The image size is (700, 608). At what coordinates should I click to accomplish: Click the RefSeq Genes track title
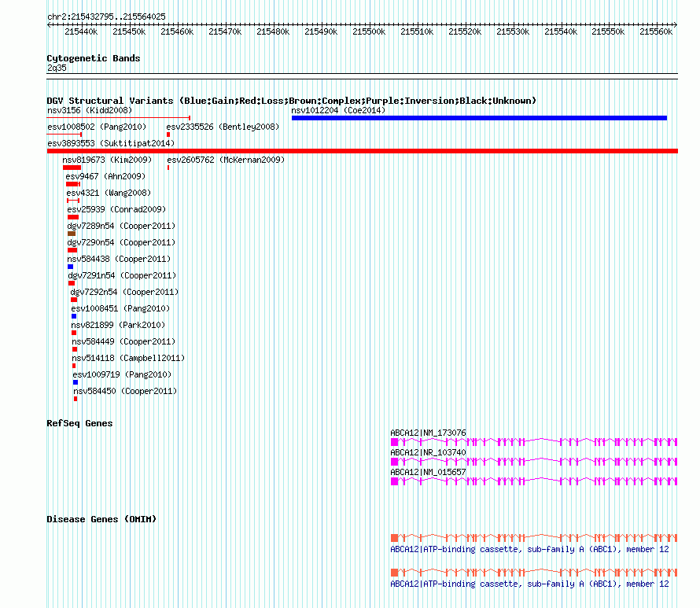click(79, 423)
